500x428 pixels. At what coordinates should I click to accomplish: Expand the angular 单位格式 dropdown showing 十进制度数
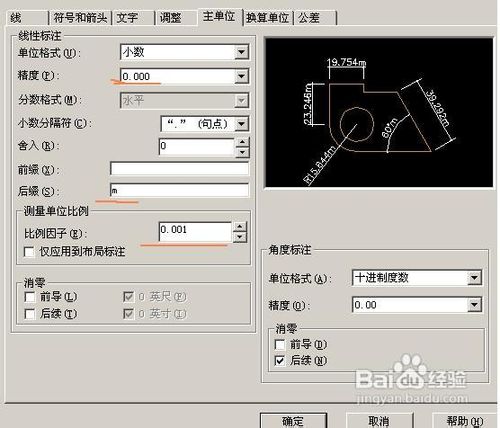pyautogui.click(x=474, y=278)
